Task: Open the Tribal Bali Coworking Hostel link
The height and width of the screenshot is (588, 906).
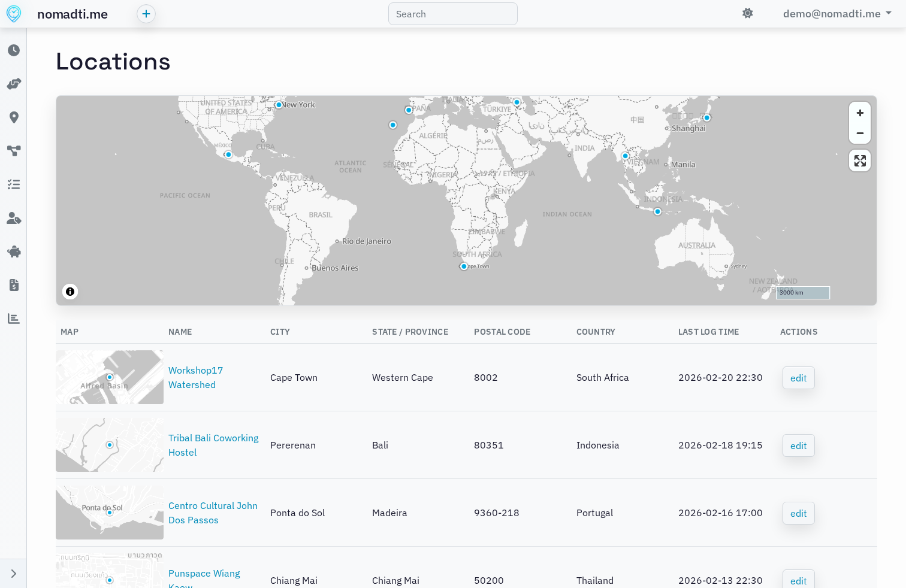Action: tap(213, 445)
